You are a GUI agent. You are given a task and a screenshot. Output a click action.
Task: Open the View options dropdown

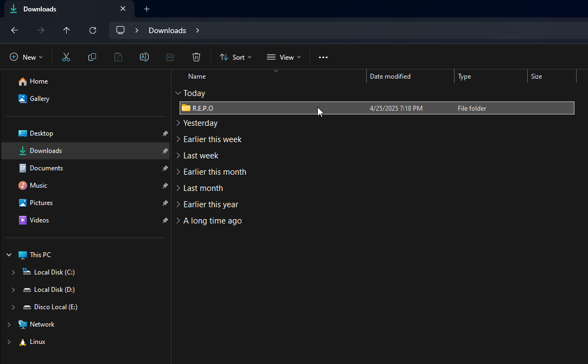[283, 57]
